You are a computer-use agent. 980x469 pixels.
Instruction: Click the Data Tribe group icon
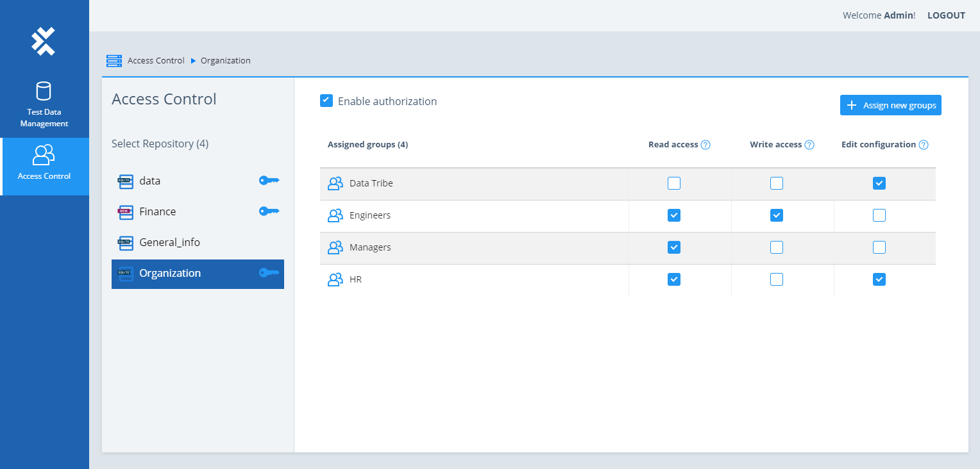coord(335,184)
